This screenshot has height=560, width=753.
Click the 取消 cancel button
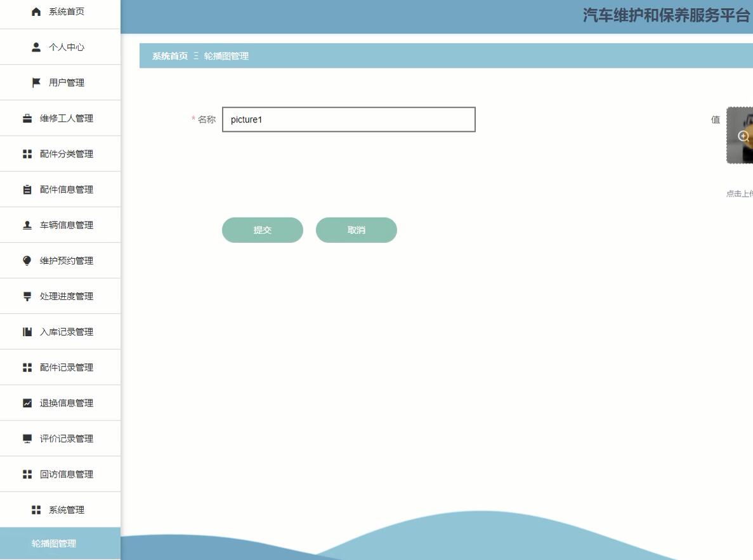click(x=357, y=230)
